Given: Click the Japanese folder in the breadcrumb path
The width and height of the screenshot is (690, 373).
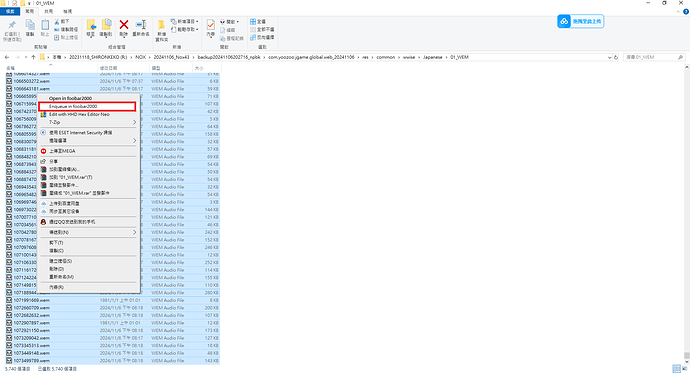Looking at the screenshot, I should [433, 57].
